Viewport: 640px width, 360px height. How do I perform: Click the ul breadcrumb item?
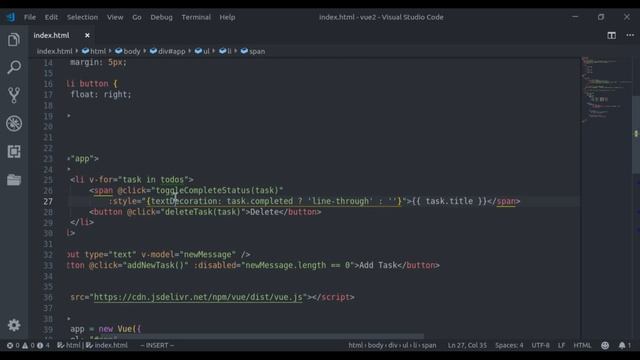[202, 51]
